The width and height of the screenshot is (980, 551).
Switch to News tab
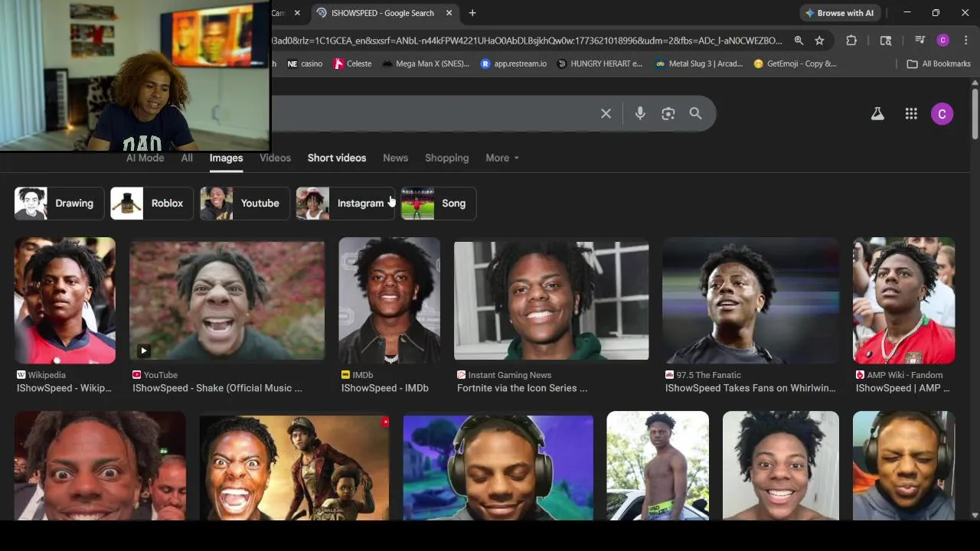click(395, 158)
